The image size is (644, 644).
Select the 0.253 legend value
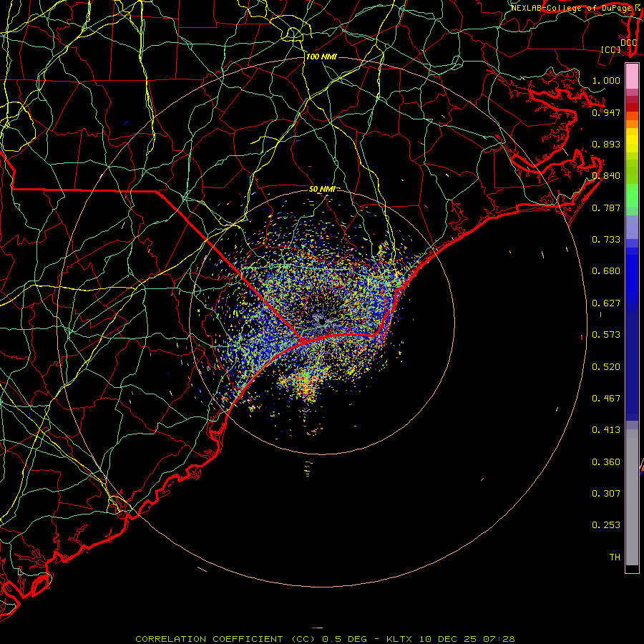tap(606, 525)
